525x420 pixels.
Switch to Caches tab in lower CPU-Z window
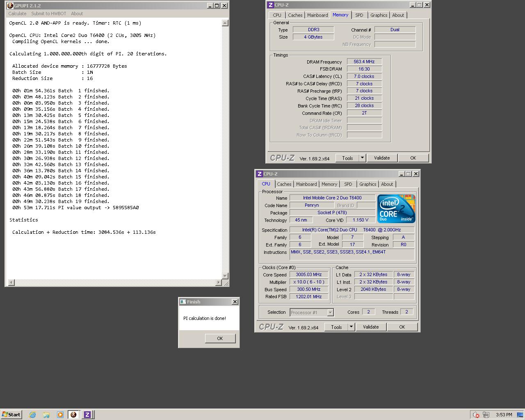click(284, 184)
